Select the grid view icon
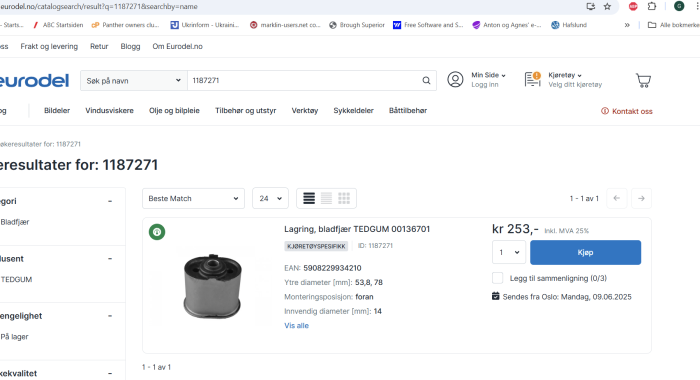 [344, 198]
